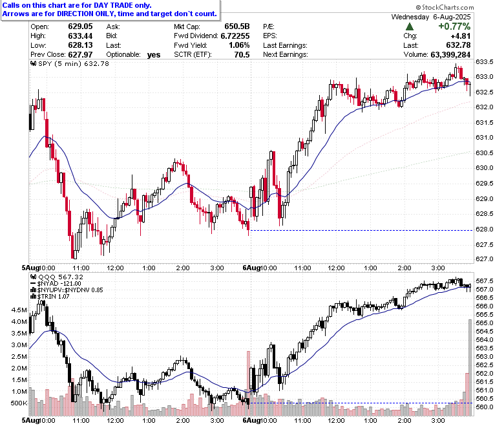Click the $NYUPV:$NYDNV legend bar icon
504x426 pixels.
(x=33, y=290)
